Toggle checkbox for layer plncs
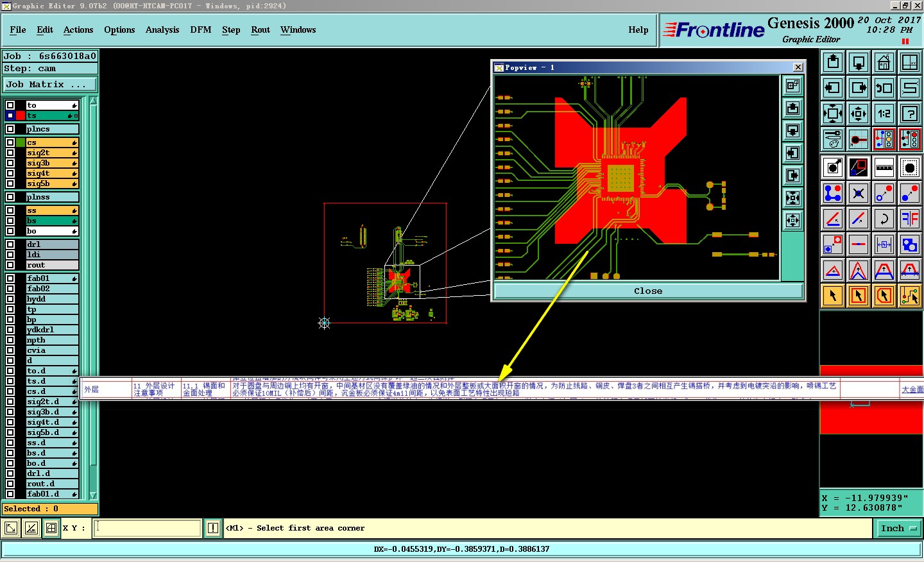This screenshot has height=562, width=924. [x=10, y=129]
